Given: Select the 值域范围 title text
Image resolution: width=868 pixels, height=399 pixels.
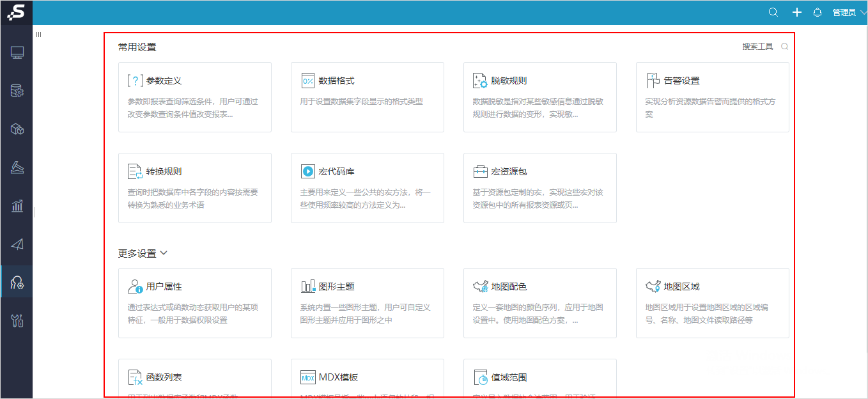Looking at the screenshot, I should coord(509,377).
